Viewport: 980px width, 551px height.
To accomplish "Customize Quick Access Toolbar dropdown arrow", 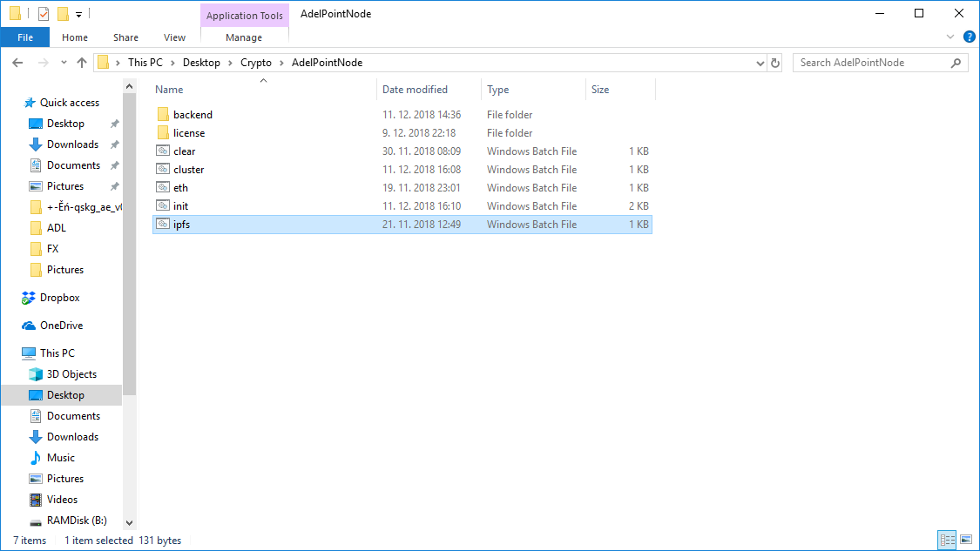I will [x=78, y=15].
